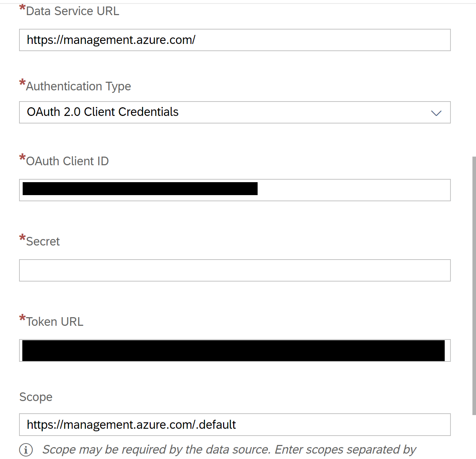
Task: Click the https://management.azure.com/.default scope value
Action: [131, 424]
